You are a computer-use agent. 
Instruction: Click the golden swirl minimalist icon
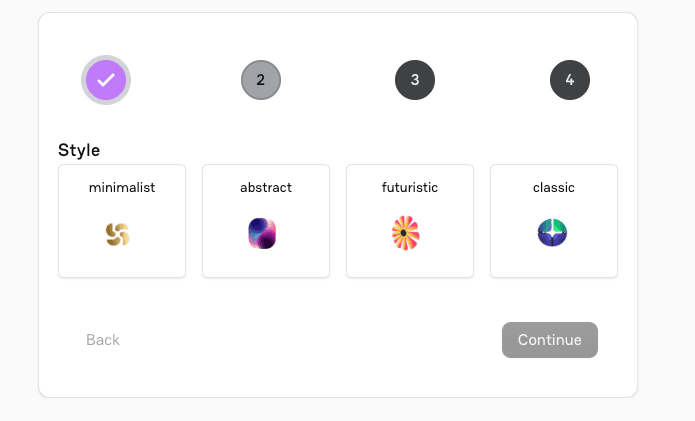click(x=118, y=234)
